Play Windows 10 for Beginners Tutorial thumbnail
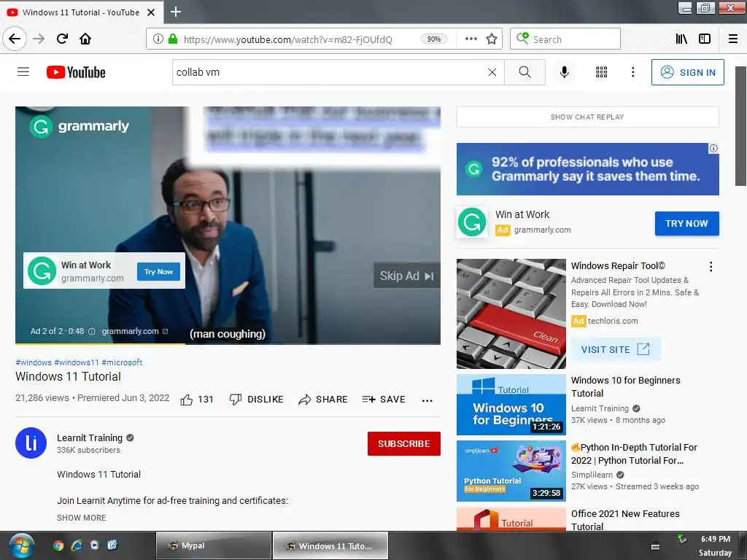 tap(511, 405)
